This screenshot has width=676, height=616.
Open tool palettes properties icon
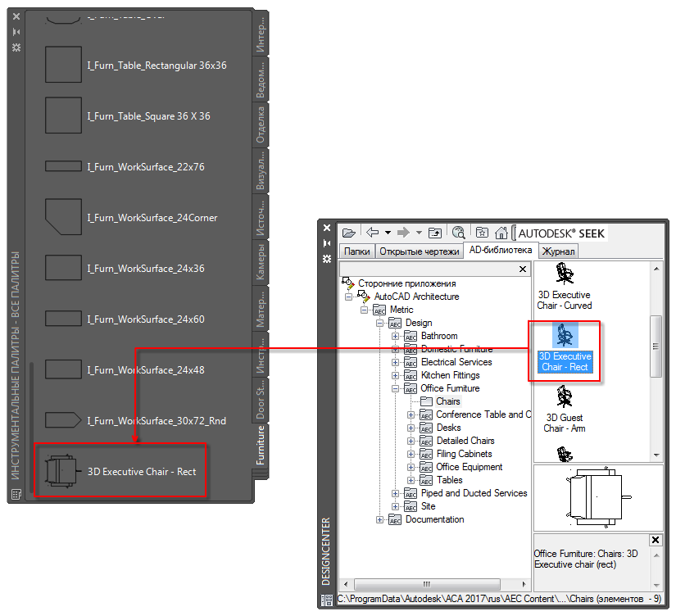16,48
